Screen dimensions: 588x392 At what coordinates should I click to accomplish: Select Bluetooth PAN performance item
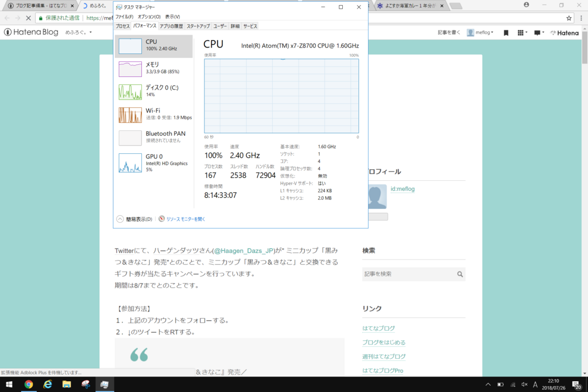tap(154, 138)
